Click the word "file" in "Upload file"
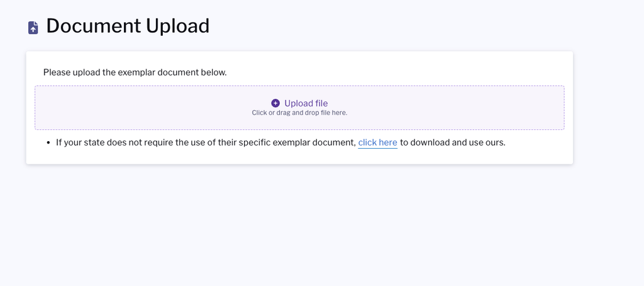644x286 pixels. 321,103
